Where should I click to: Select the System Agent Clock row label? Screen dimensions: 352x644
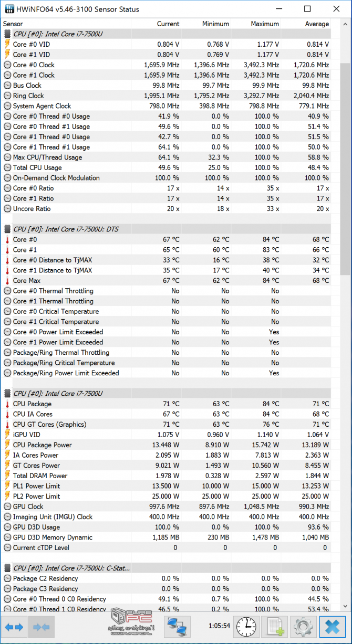pyautogui.click(x=42, y=106)
